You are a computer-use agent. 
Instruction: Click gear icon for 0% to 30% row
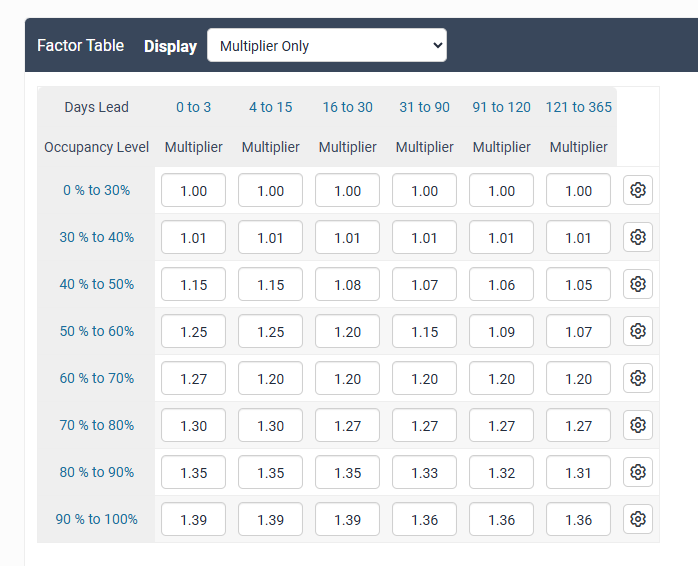pyautogui.click(x=638, y=190)
